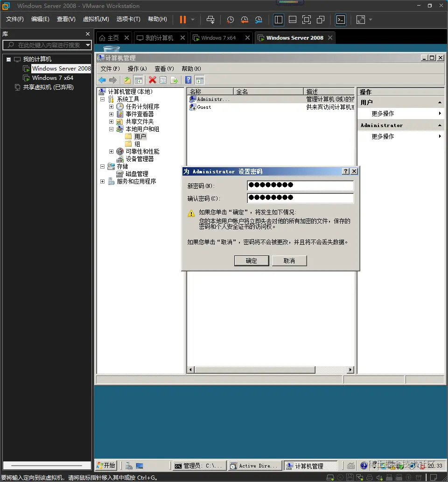Expand the 事件查看器 node
Image resolution: width=448 pixels, height=482 pixels.
[111, 114]
